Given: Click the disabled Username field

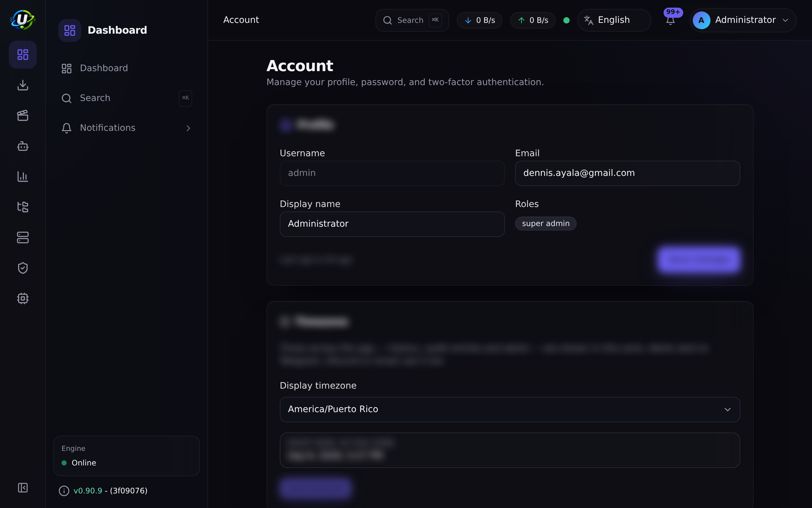Looking at the screenshot, I should pyautogui.click(x=392, y=173).
